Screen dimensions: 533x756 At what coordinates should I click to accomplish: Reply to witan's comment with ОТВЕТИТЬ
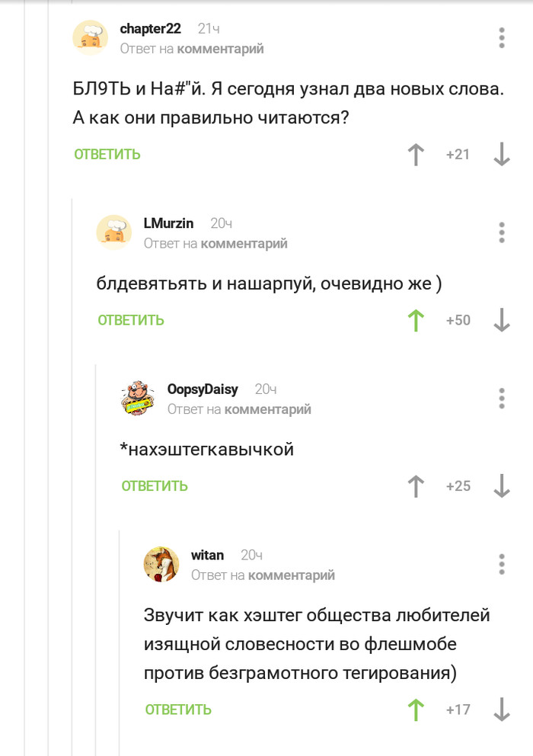click(178, 710)
